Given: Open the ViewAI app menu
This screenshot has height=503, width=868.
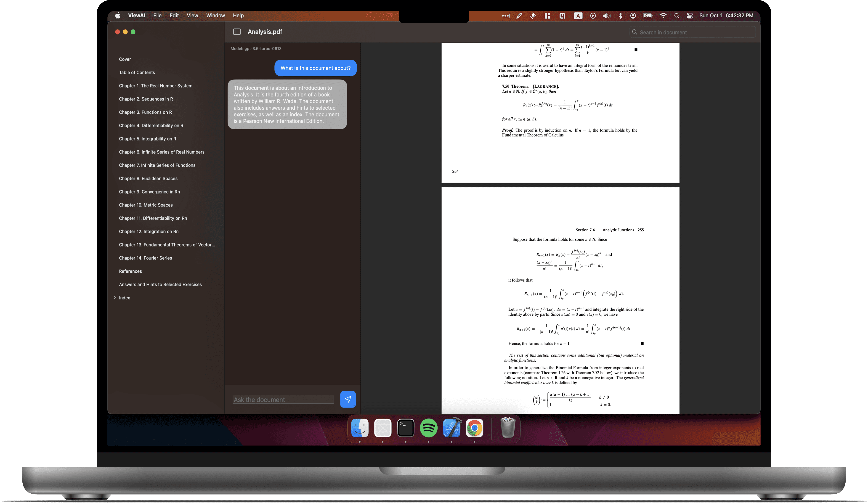Looking at the screenshot, I should coord(136,16).
